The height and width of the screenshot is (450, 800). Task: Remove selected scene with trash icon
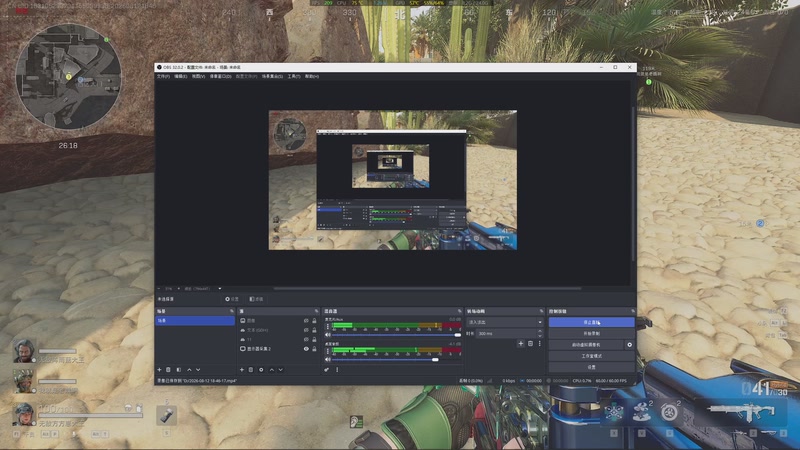tap(168, 369)
